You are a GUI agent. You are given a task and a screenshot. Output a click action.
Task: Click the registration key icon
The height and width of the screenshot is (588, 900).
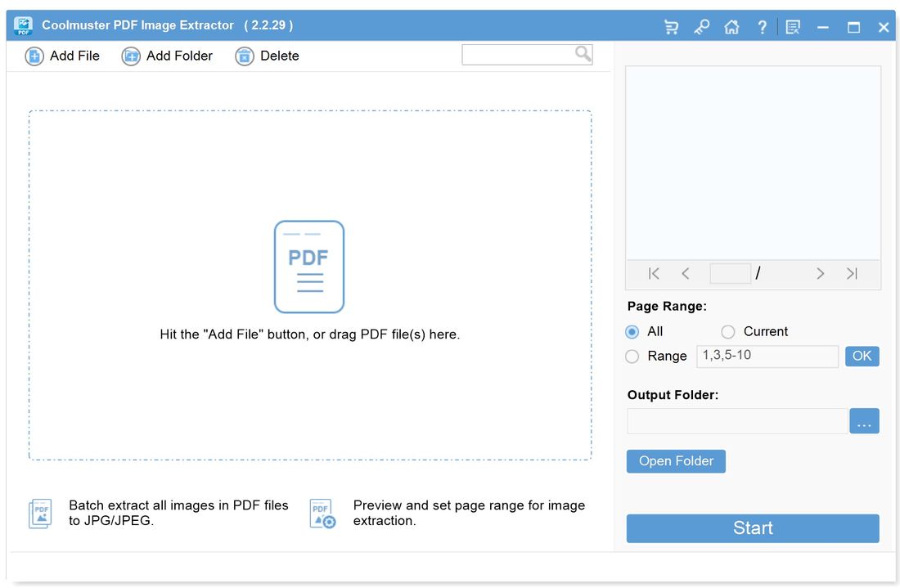(701, 26)
